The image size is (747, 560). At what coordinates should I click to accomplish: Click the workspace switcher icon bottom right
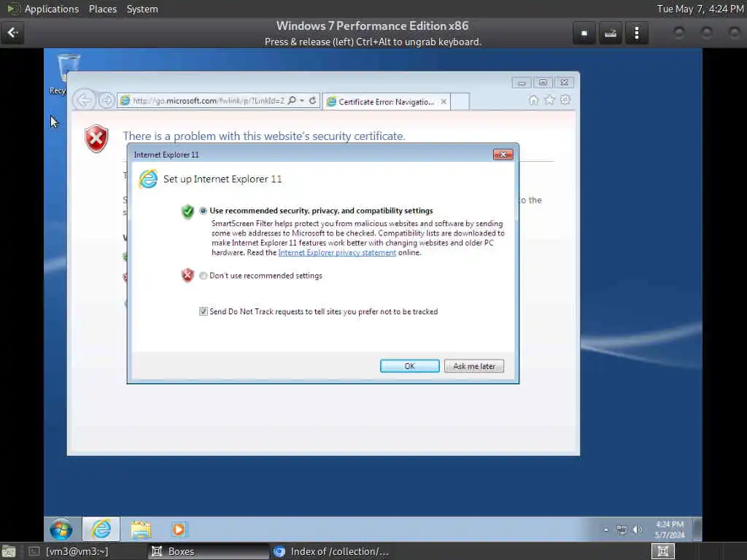662,551
